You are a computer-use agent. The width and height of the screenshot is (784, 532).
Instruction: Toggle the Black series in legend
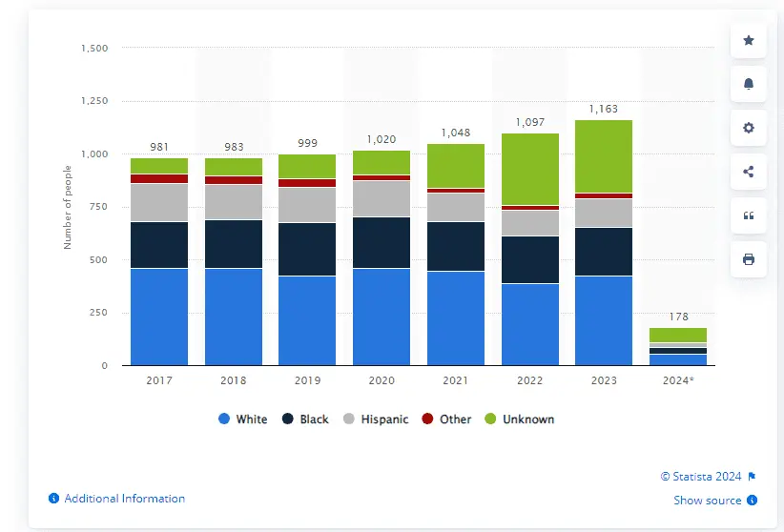pyautogui.click(x=306, y=419)
